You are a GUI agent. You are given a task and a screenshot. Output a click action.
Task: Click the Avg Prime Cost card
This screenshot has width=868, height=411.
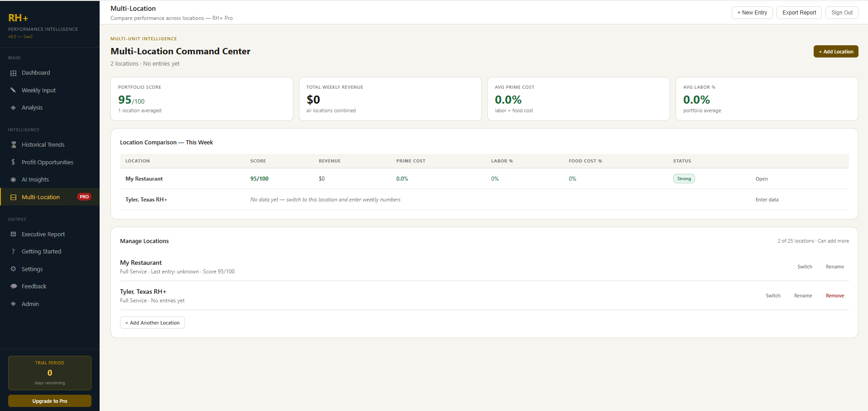pos(579,99)
